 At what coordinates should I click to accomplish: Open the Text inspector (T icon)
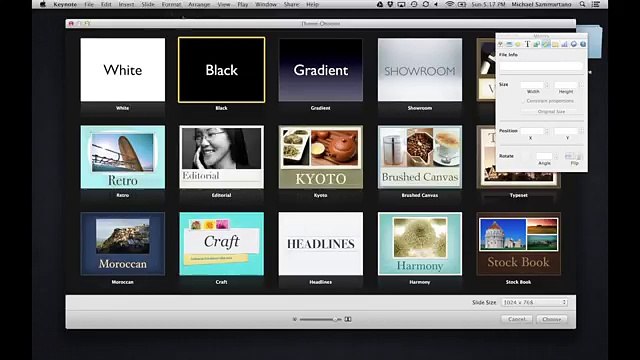[527, 44]
